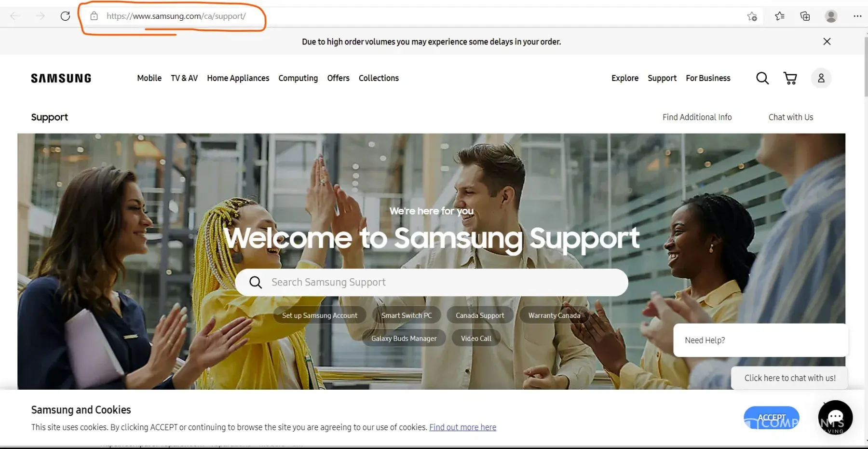868x449 pixels.
Task: Open the browser collections icon
Action: (805, 16)
